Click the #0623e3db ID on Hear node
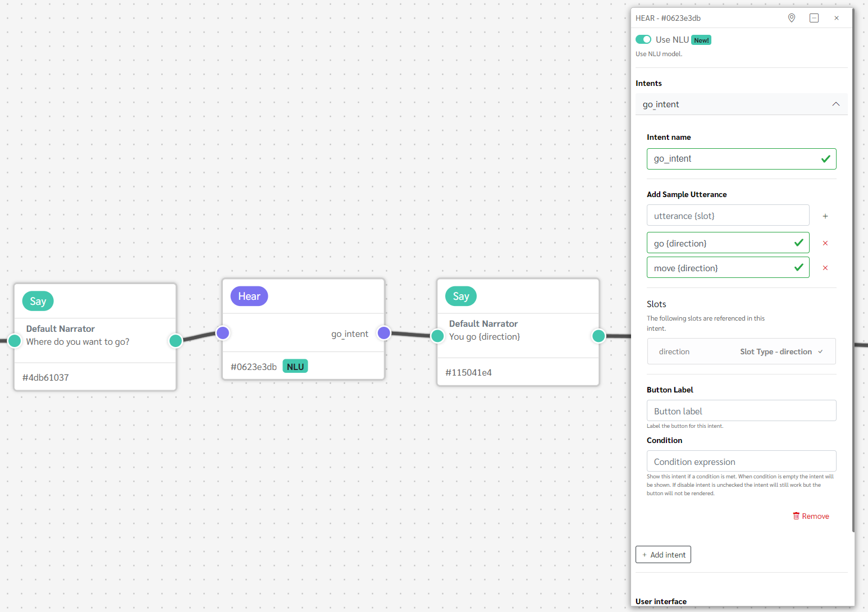 click(254, 367)
